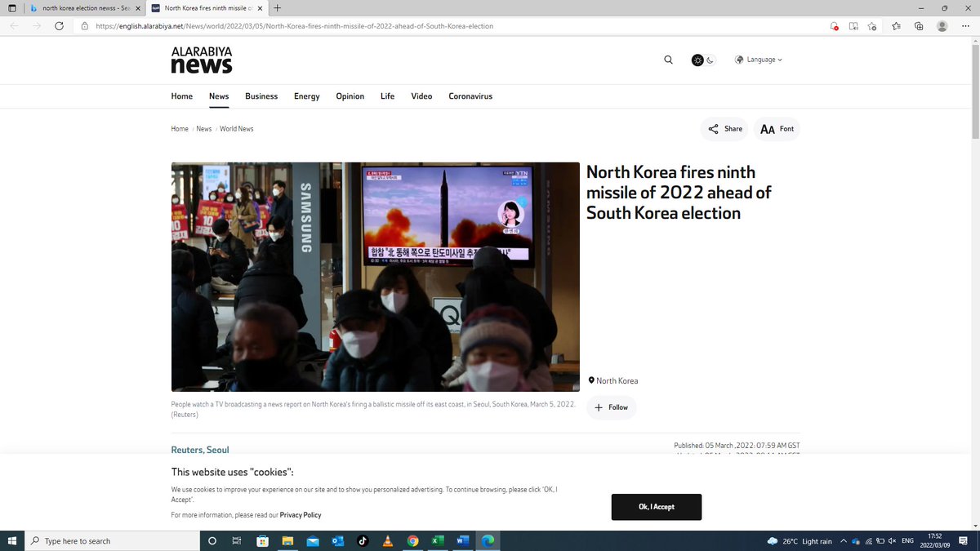The width and height of the screenshot is (980, 551).
Task: Toggle the site's dark mode moon icon
Action: [709, 60]
